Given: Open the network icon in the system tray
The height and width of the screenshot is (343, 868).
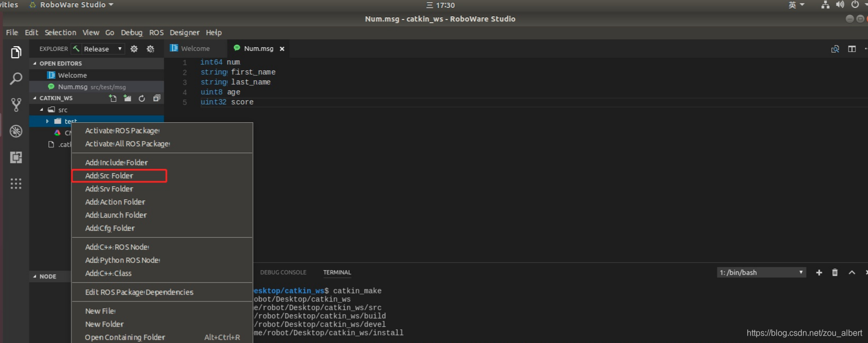Looking at the screenshot, I should (x=825, y=5).
